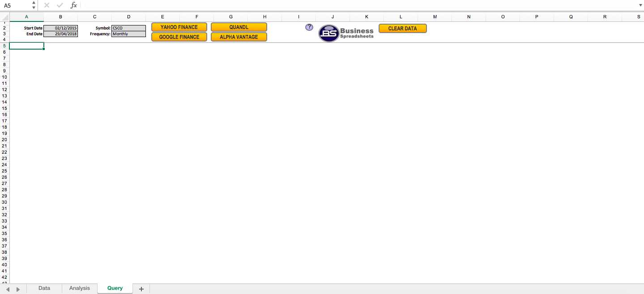Select the row 25 header
644x294 pixels.
coord(4,171)
